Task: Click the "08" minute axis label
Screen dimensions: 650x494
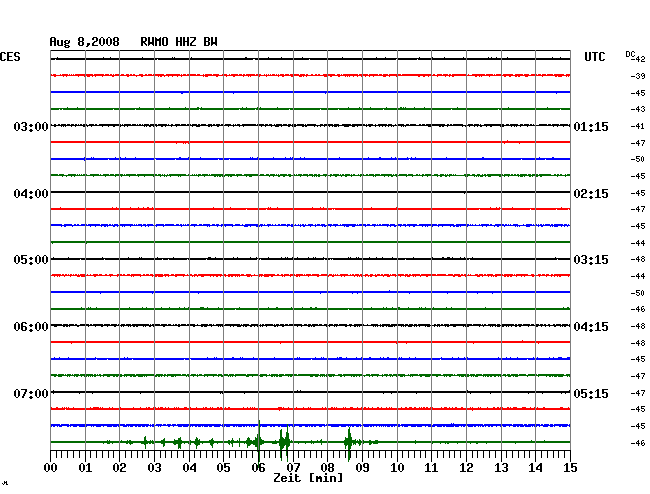Action: click(327, 468)
